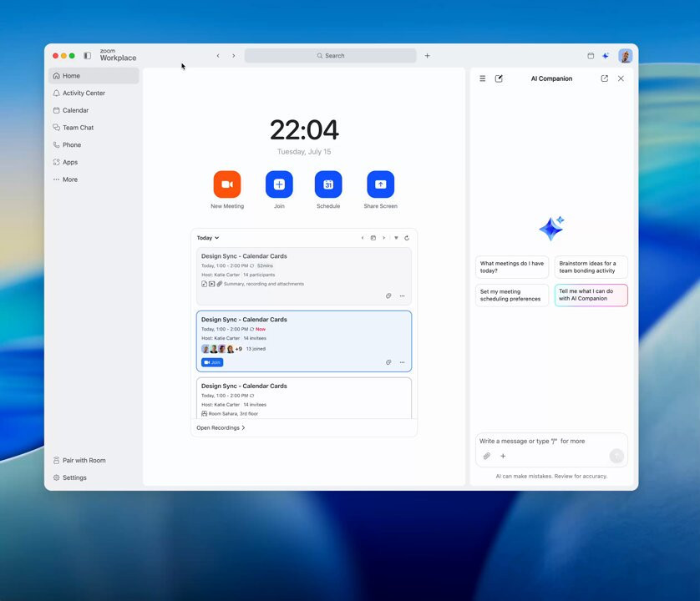Copy link on the 52mins meeting card

[x=388, y=295]
